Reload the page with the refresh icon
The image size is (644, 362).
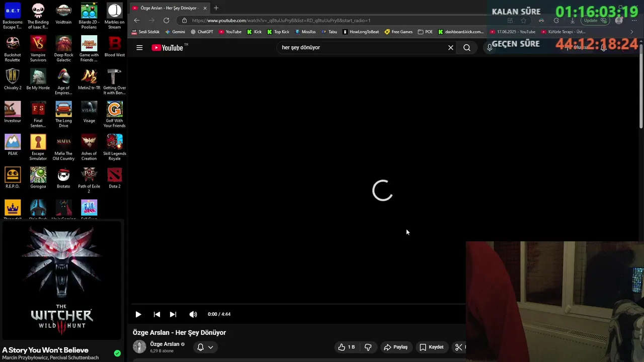click(167, 21)
